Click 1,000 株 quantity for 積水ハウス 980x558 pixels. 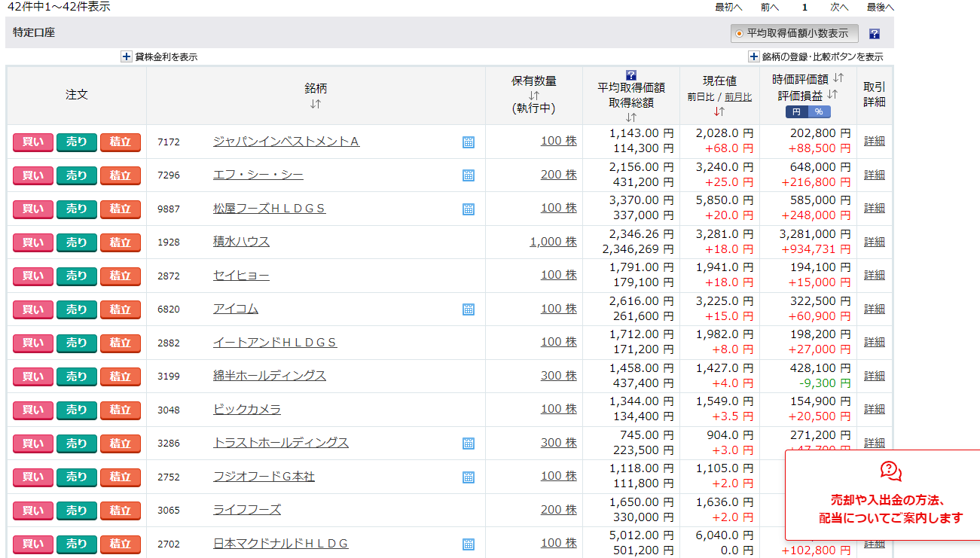(553, 242)
